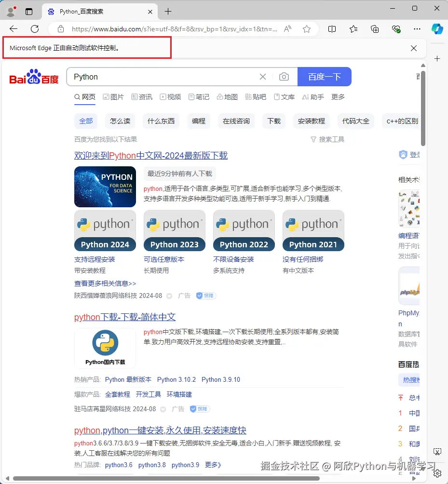
Task: Close the Python_百度搜索 tab
Action: coord(150,12)
